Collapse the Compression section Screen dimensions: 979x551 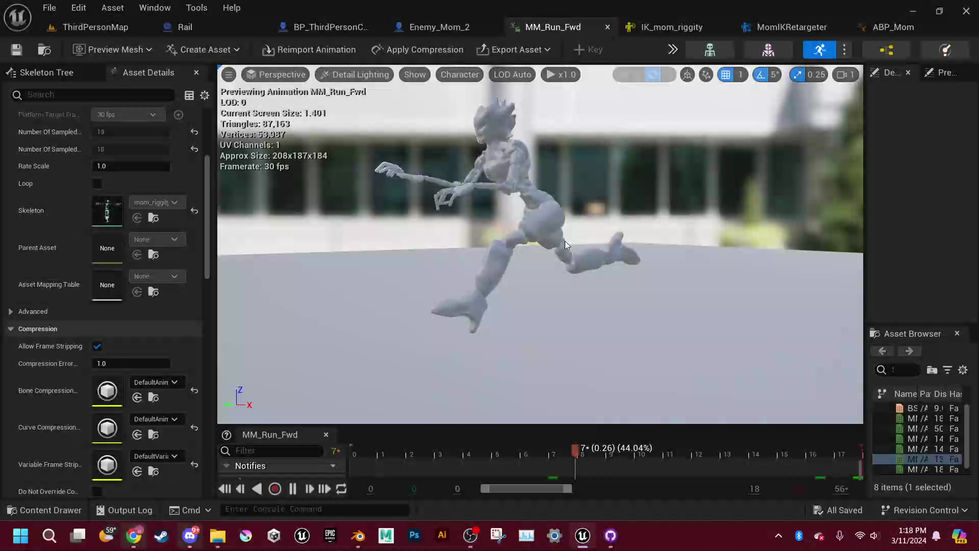[11, 329]
